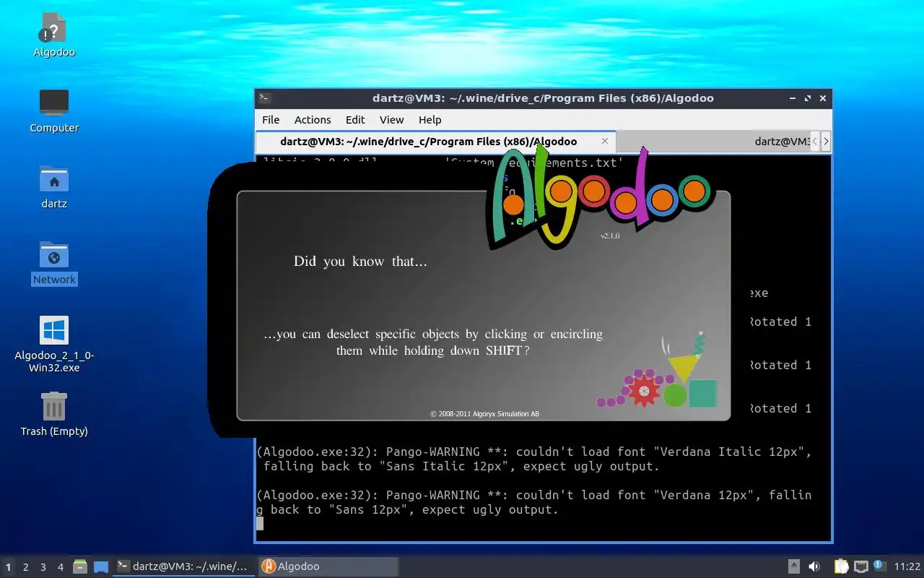Open the Edit menu in the terminal
The height and width of the screenshot is (578, 924).
(x=355, y=120)
